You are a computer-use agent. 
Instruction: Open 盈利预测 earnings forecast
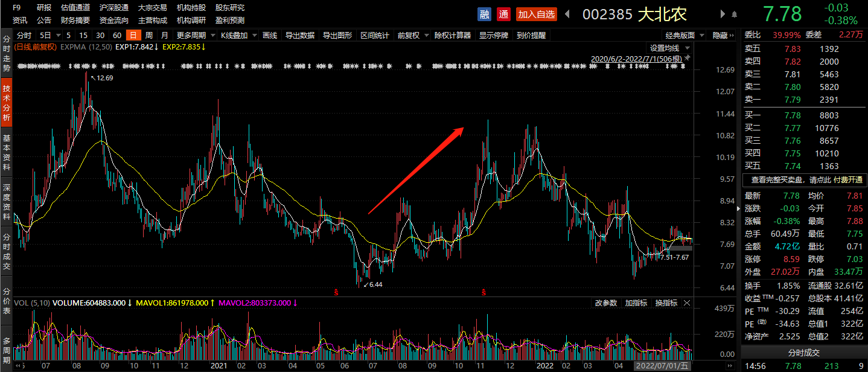pyautogui.click(x=230, y=20)
